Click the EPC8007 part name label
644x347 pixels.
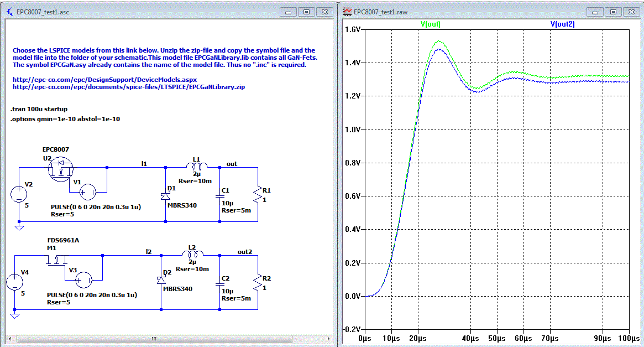(56, 149)
